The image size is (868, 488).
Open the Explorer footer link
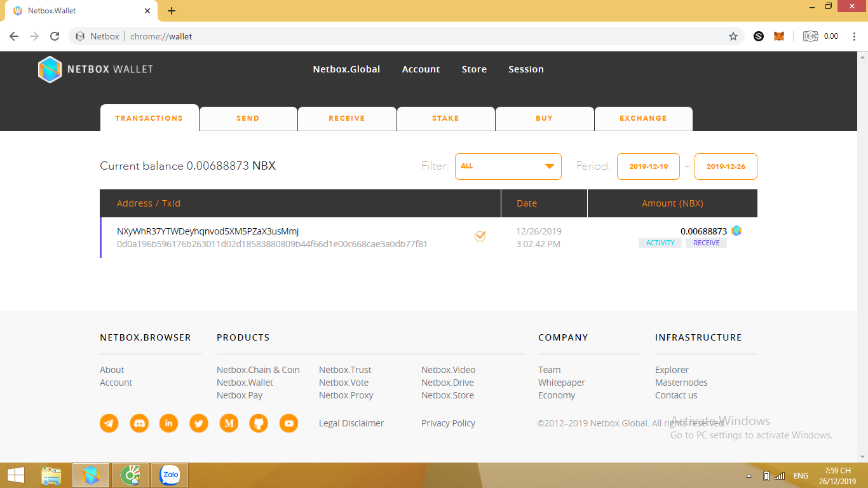[x=672, y=370]
